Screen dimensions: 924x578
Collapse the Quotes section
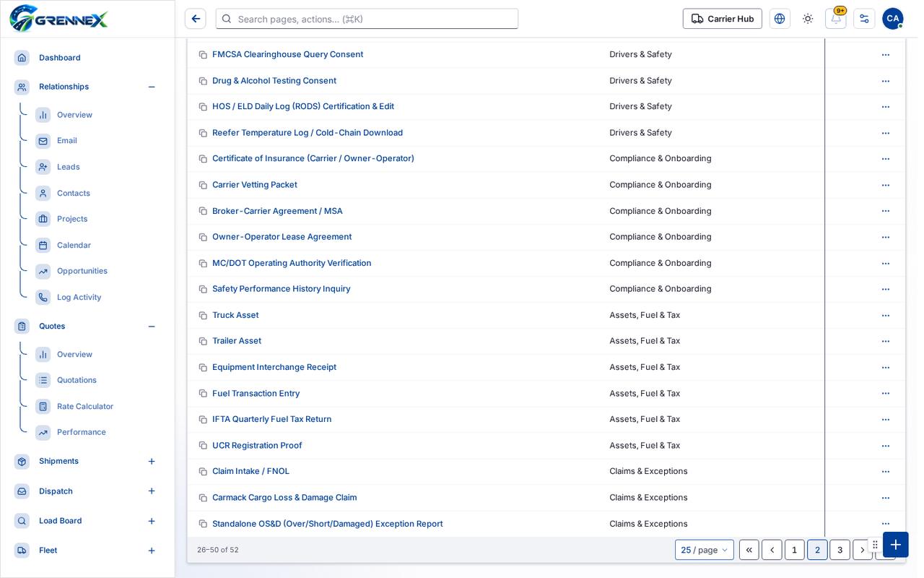tap(152, 327)
